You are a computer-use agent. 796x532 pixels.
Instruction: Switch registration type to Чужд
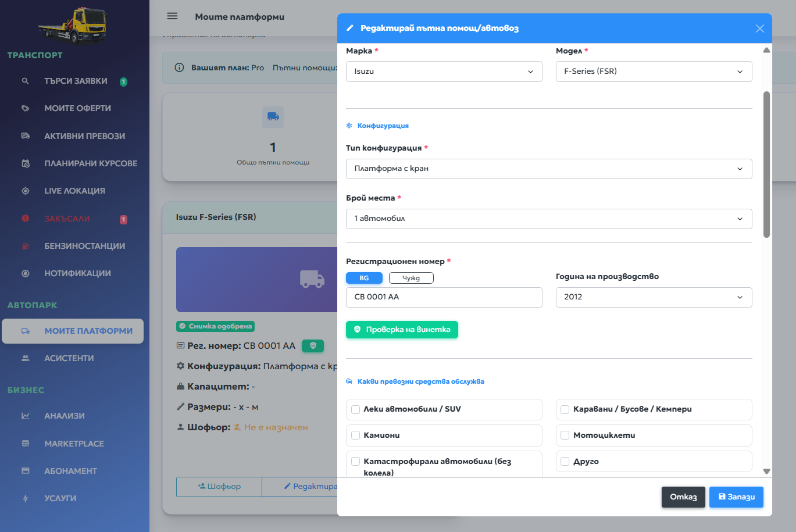click(411, 278)
